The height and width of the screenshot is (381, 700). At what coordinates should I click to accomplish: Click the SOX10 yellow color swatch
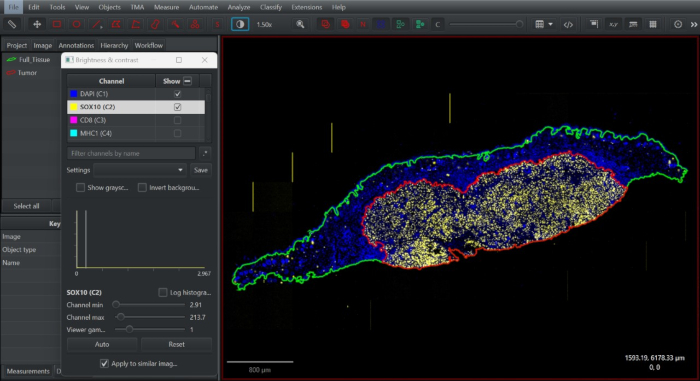click(74, 107)
